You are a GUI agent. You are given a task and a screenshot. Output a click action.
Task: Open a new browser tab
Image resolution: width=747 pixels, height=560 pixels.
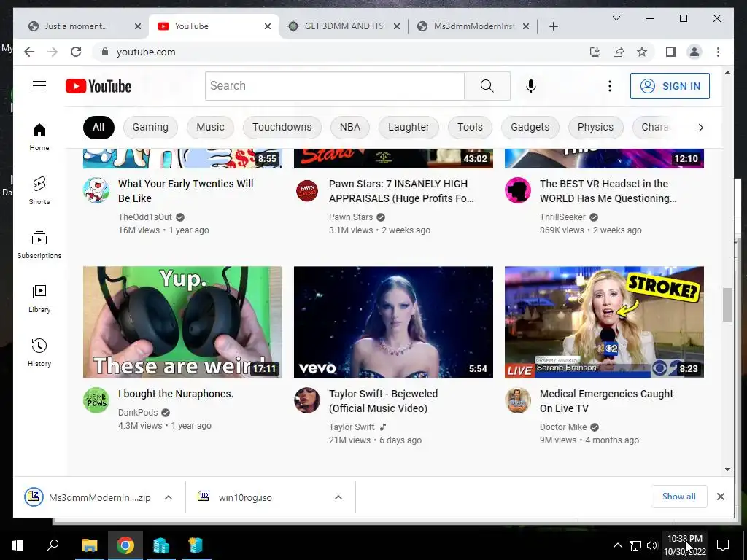(553, 26)
